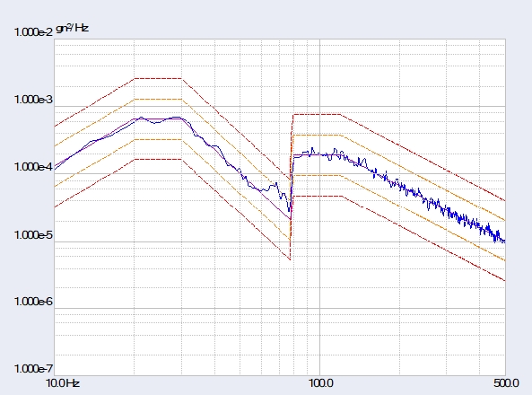Click the 1.000e-7 y-axis label
The image size is (532, 395).
point(33,369)
